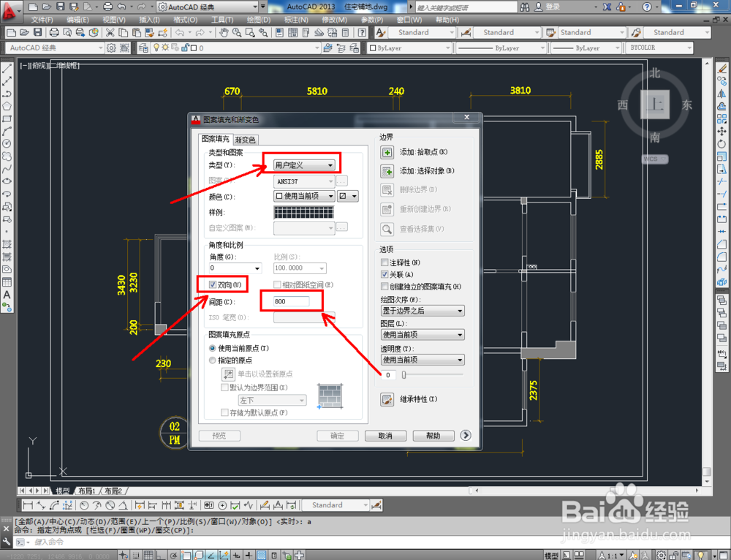Select the Circle draw tool
This screenshot has height=560, width=731.
point(7,143)
